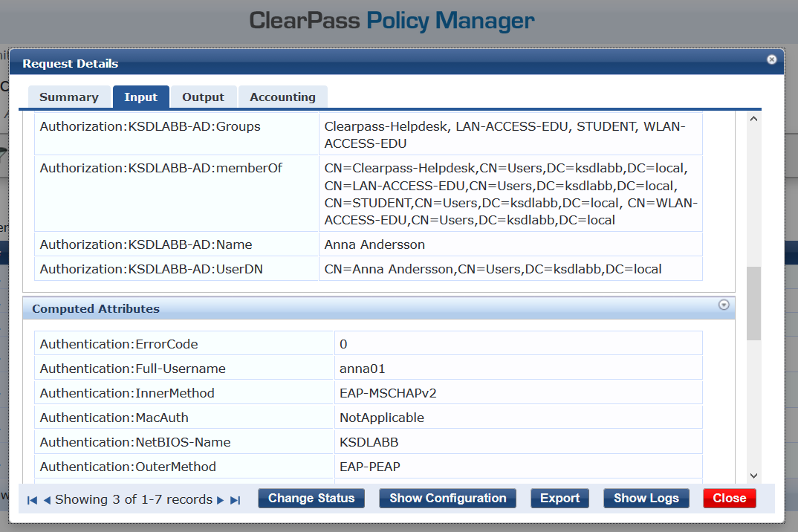Select Authentication:MacAuth label
Viewport: 798px width, 532px height.
tap(114, 418)
